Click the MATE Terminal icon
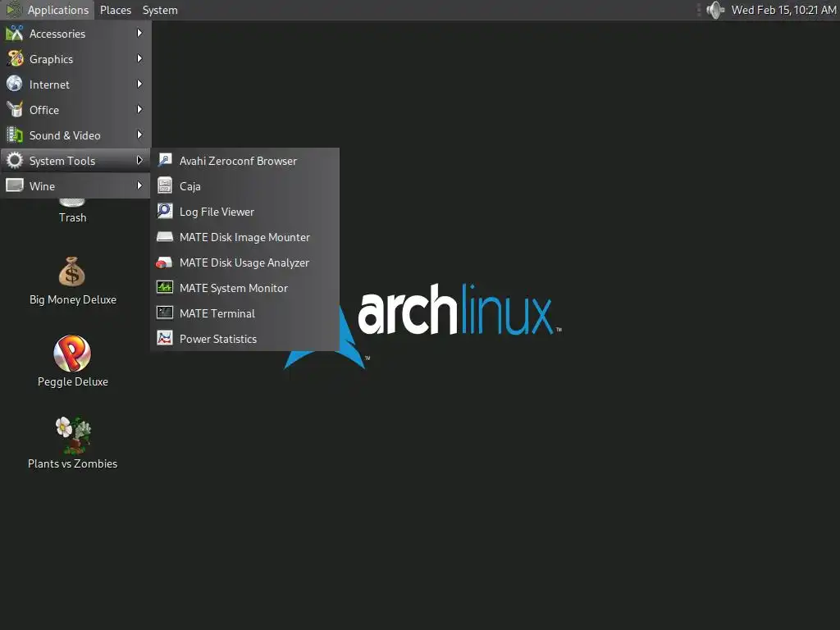The width and height of the screenshot is (840, 630). [x=164, y=313]
